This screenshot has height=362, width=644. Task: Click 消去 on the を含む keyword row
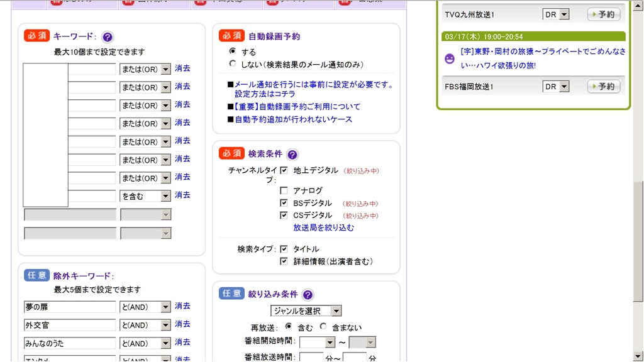coord(182,195)
